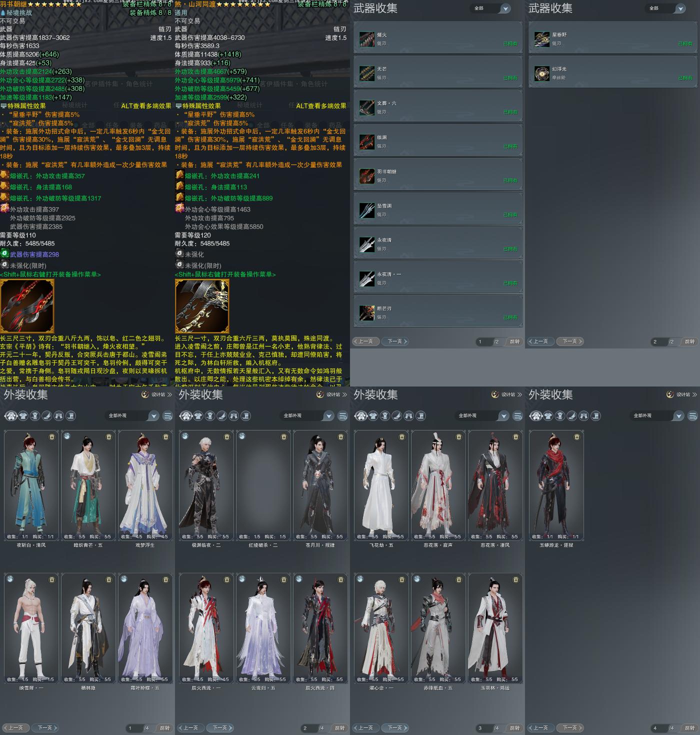Delete the 极渊临夜·二 outfit via trash icon
This screenshot has height=735, width=700.
click(227, 437)
